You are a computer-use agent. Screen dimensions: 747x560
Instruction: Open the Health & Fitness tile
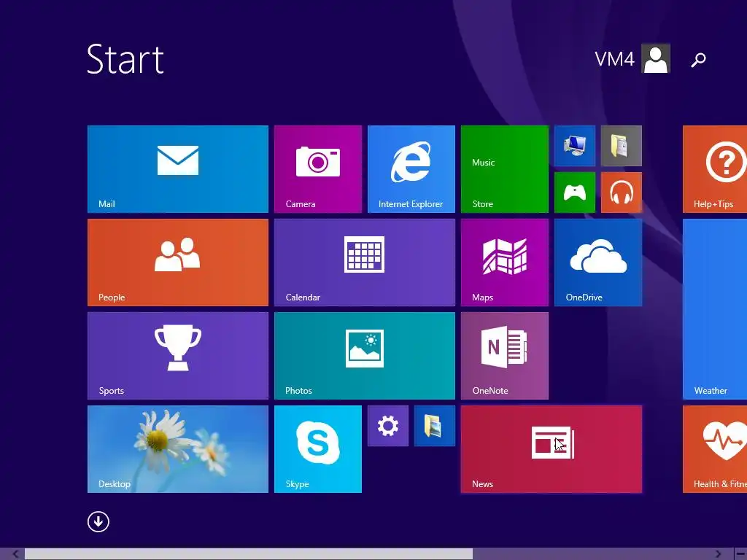tap(715, 449)
